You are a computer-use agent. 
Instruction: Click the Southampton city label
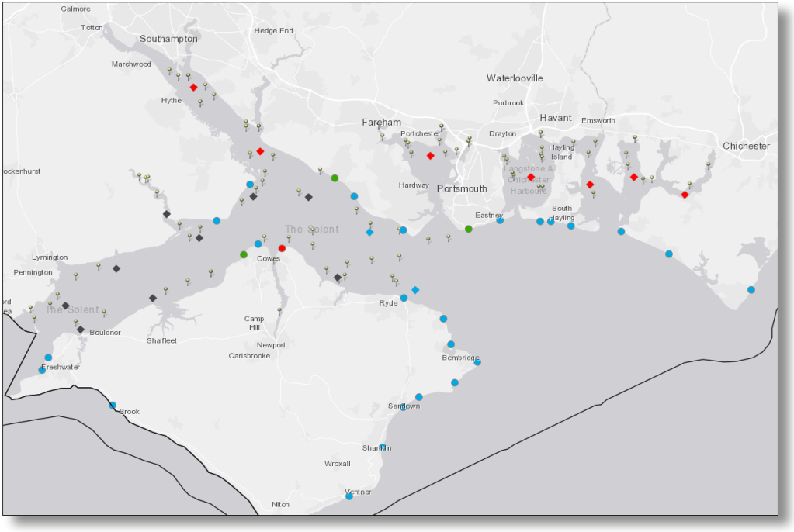point(168,39)
